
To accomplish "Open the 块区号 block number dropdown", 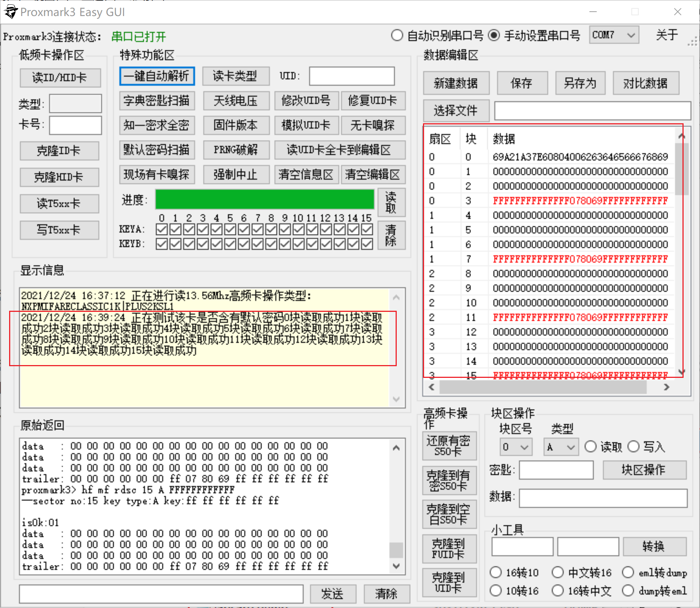I will coord(516,446).
